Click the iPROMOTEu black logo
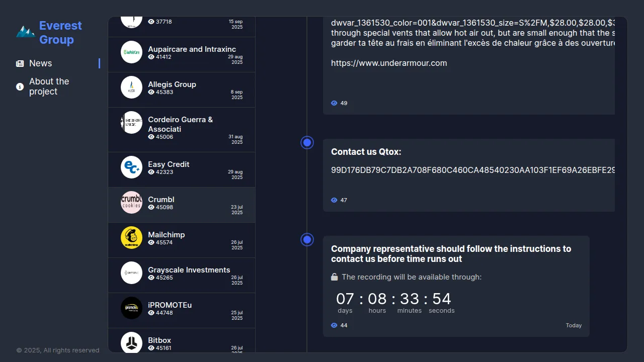Screen dimensions: 644x362 (131, 308)
